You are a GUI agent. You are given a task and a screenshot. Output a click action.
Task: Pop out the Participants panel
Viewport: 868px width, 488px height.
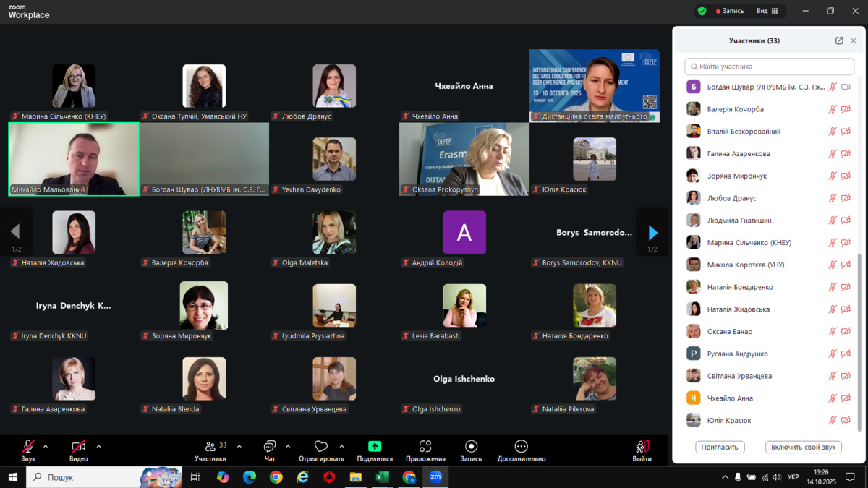(839, 41)
